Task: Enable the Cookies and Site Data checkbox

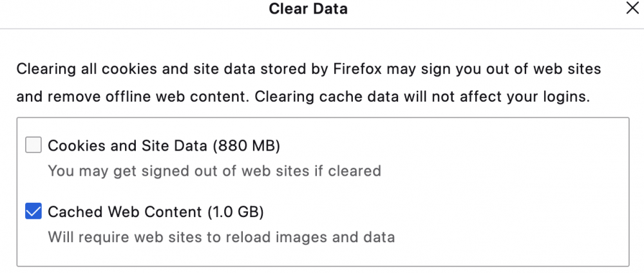Action: [x=33, y=146]
